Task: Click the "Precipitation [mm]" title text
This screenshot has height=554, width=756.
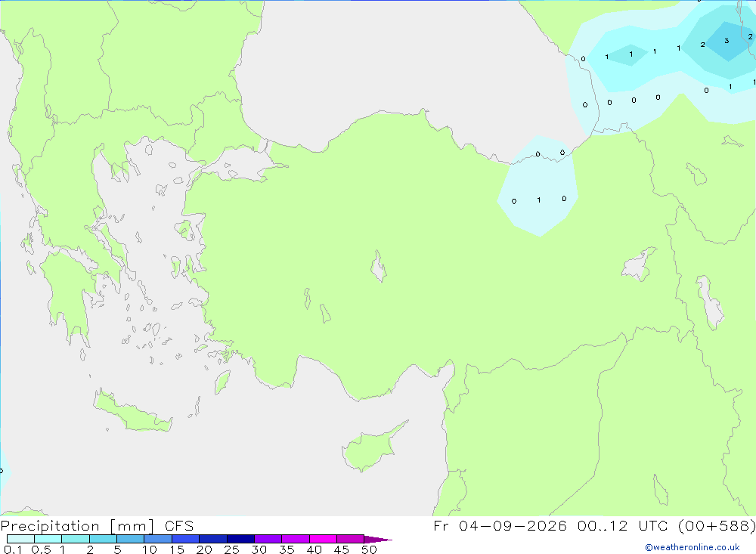Action: tap(77, 526)
